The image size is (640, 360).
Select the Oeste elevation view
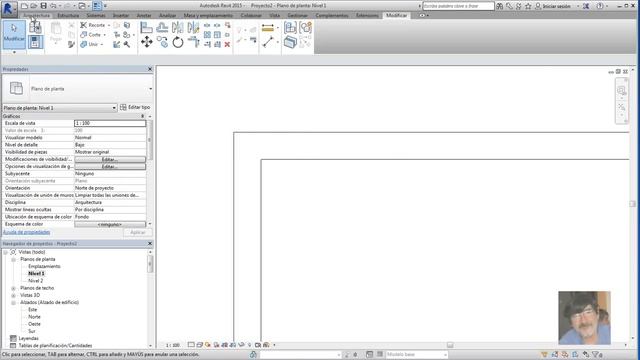[34, 324]
